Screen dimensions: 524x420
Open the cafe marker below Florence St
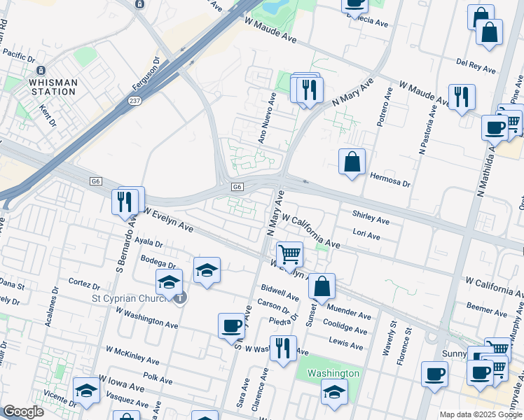click(434, 374)
